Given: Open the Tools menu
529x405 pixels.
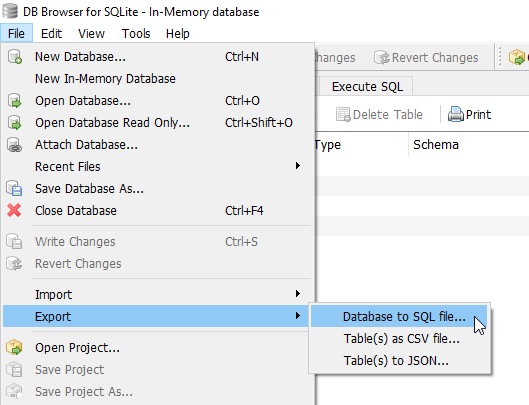Looking at the screenshot, I should tap(136, 33).
